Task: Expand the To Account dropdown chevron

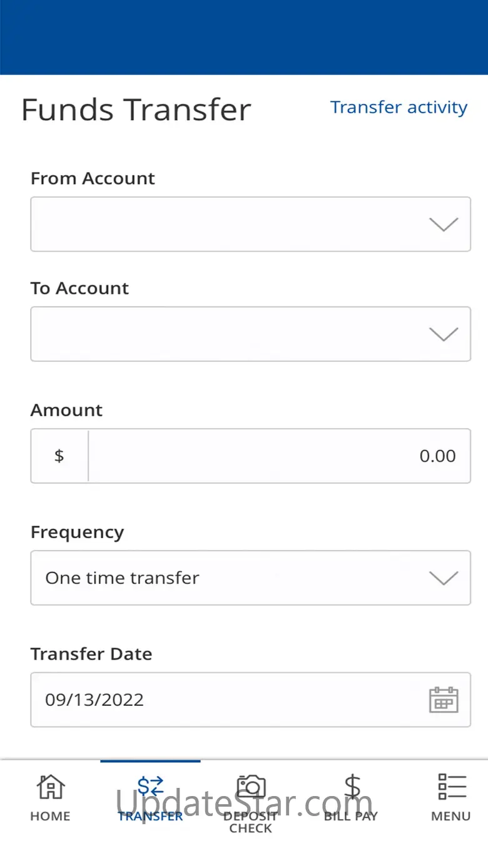Action: [x=444, y=334]
